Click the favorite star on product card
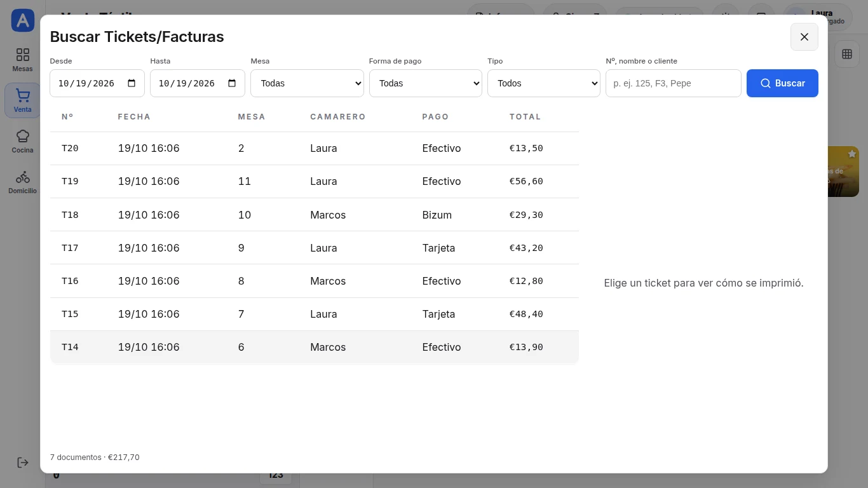This screenshot has width=868, height=488. pyautogui.click(x=851, y=154)
